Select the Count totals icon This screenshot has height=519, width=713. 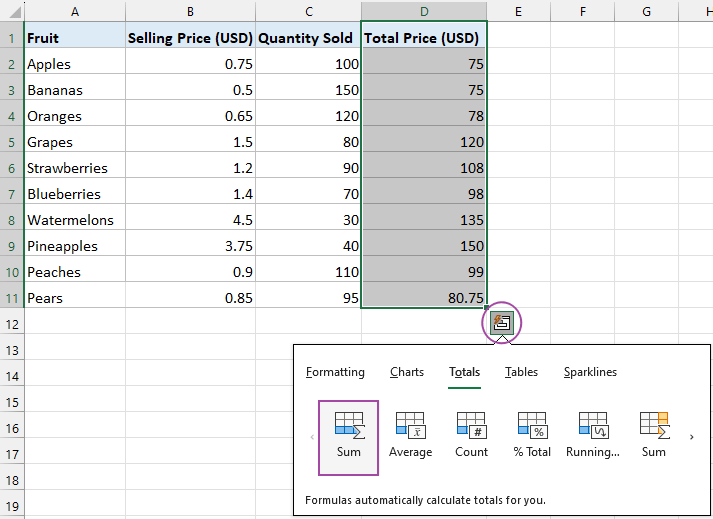pos(471,434)
